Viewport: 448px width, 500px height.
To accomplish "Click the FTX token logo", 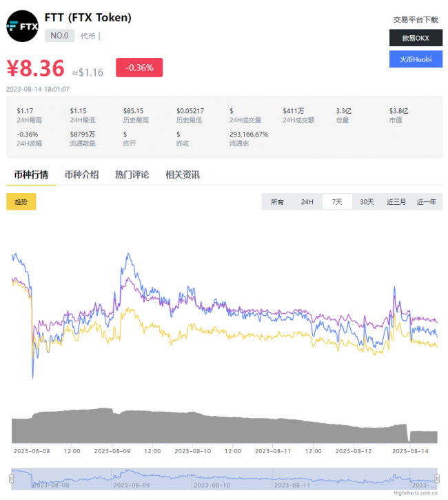I will coord(22,26).
